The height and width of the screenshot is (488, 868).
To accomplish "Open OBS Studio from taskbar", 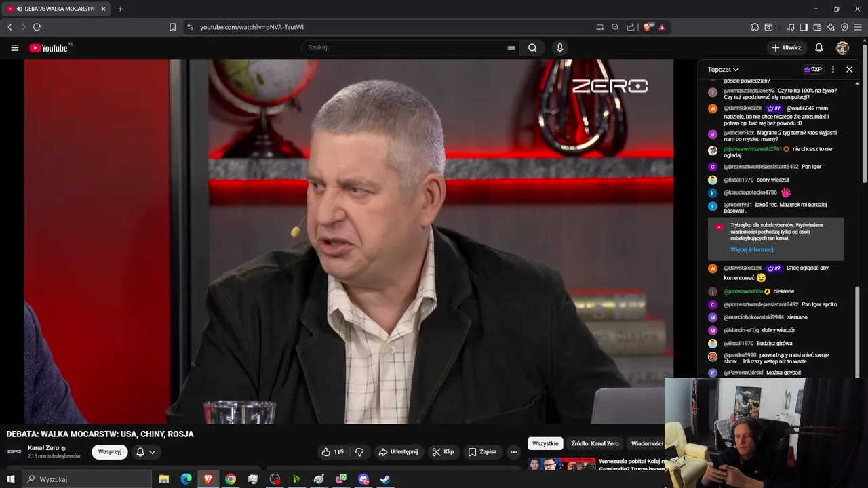I will pyautogui.click(x=275, y=479).
